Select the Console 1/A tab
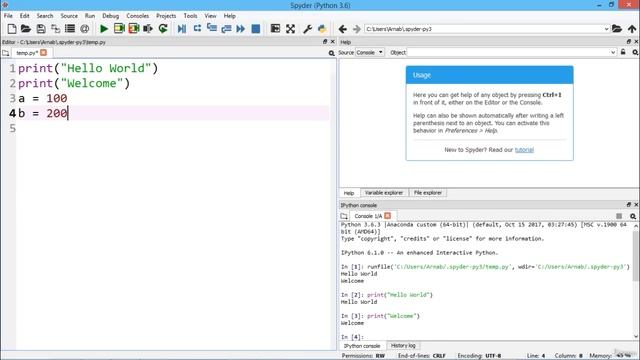The height and width of the screenshot is (360, 640). (x=368, y=216)
